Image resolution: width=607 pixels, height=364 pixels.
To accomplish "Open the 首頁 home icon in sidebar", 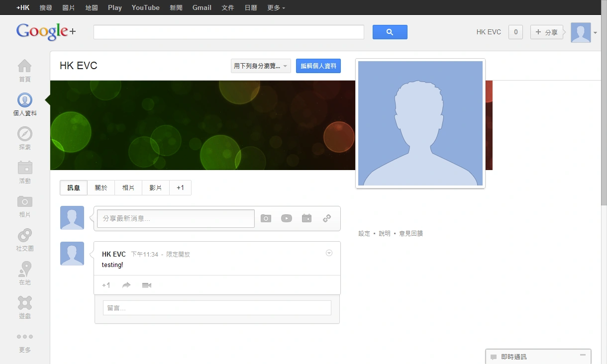I will [24, 66].
